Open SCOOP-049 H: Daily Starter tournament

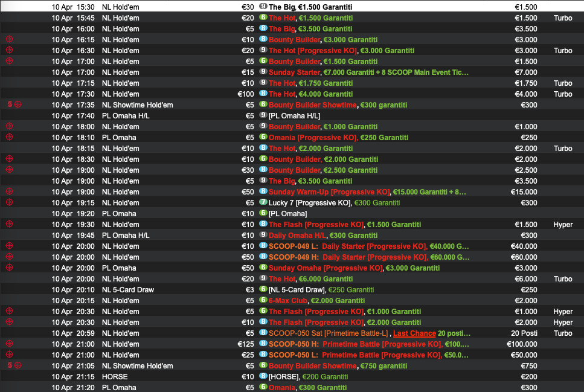pyautogui.click(x=369, y=257)
